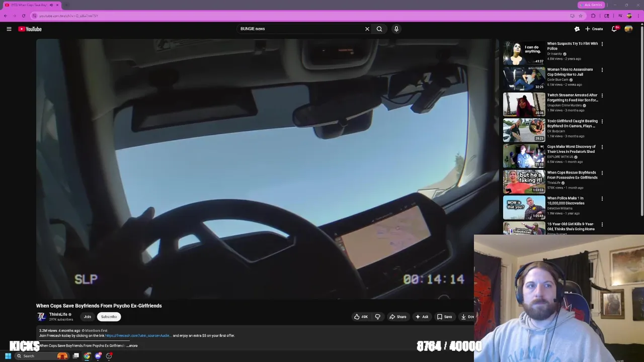Open ThisIsLife channel avatar
This screenshot has width=644, height=362.
pyautogui.click(x=42, y=316)
